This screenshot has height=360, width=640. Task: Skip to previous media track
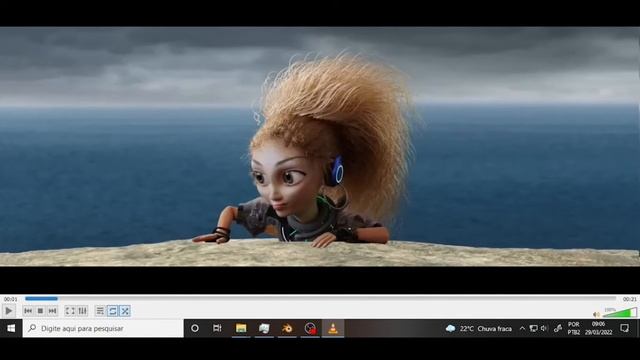(28, 311)
